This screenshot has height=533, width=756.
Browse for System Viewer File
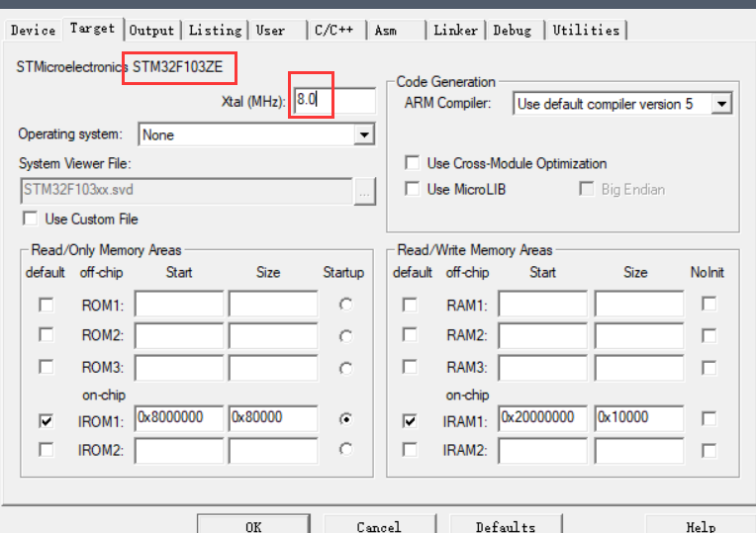(364, 192)
